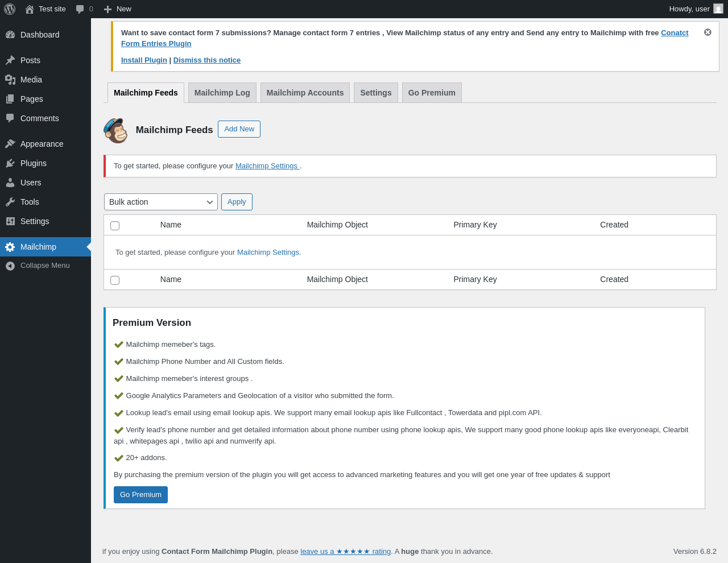Click the Created column header at top
Viewport: 728px width, 563px height.
tap(614, 225)
